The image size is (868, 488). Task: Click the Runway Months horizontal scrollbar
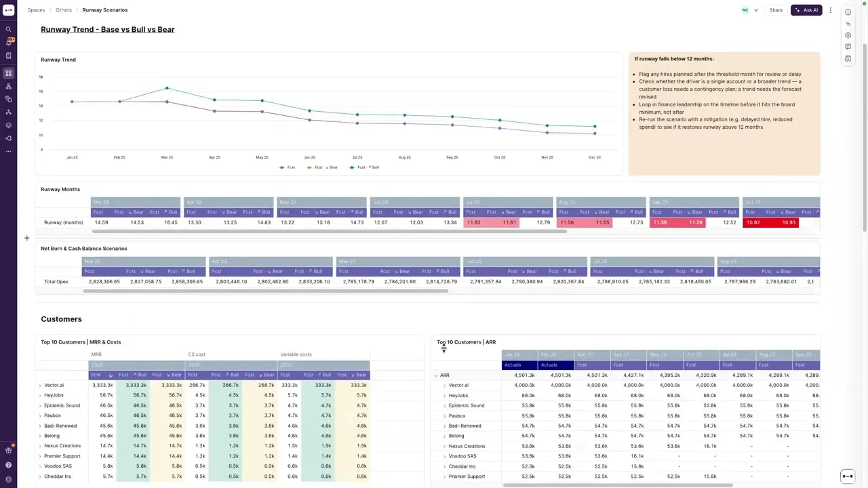pos(328,232)
